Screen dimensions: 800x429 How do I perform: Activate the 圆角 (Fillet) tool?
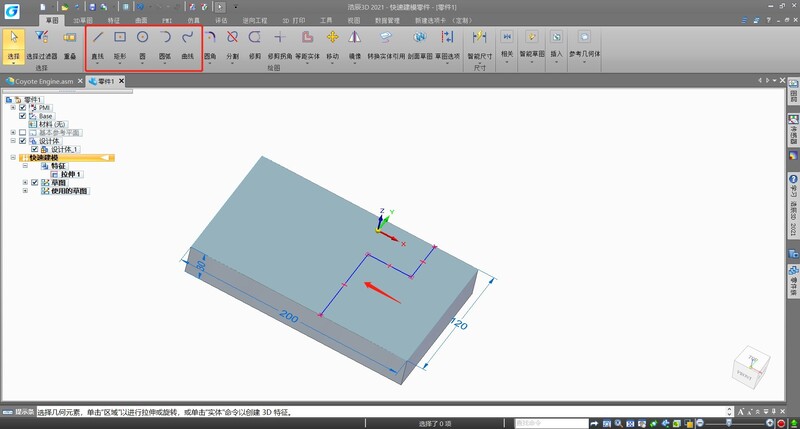210,44
